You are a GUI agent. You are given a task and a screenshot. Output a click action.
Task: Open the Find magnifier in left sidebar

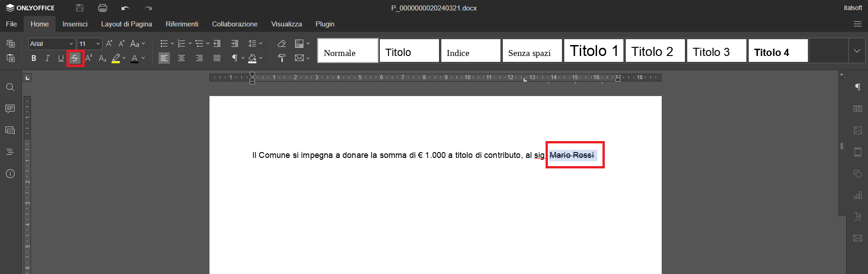[x=10, y=87]
